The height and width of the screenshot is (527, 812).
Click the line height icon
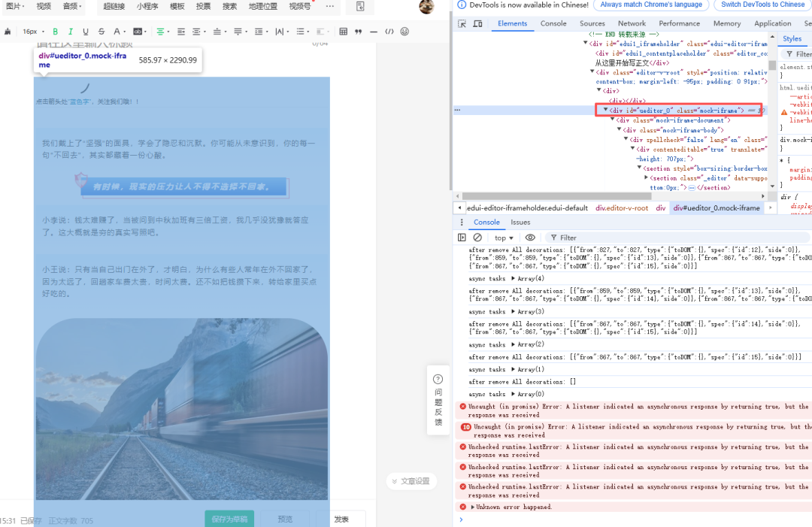[259, 32]
